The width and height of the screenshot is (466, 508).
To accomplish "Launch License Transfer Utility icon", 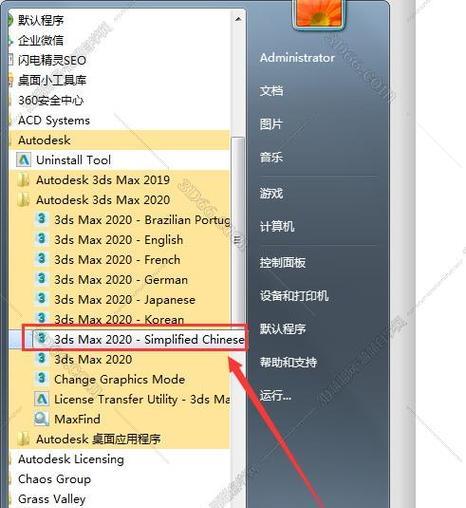I will (41, 399).
